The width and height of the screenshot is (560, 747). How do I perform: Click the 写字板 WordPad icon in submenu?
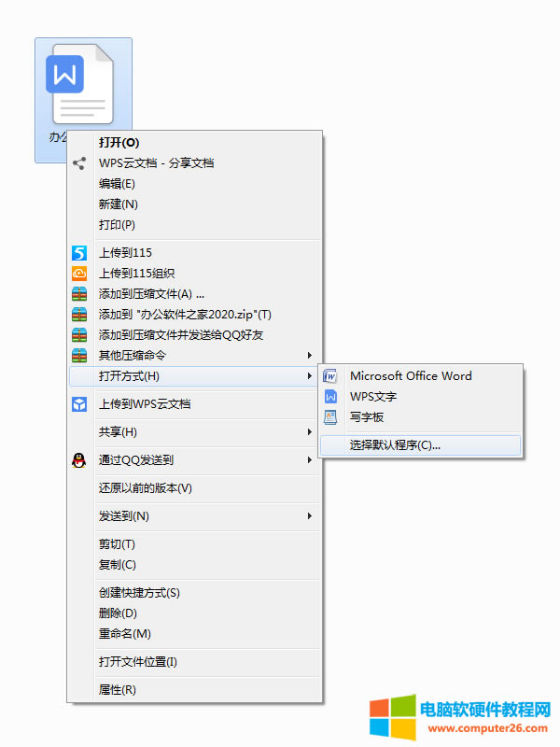[330, 417]
